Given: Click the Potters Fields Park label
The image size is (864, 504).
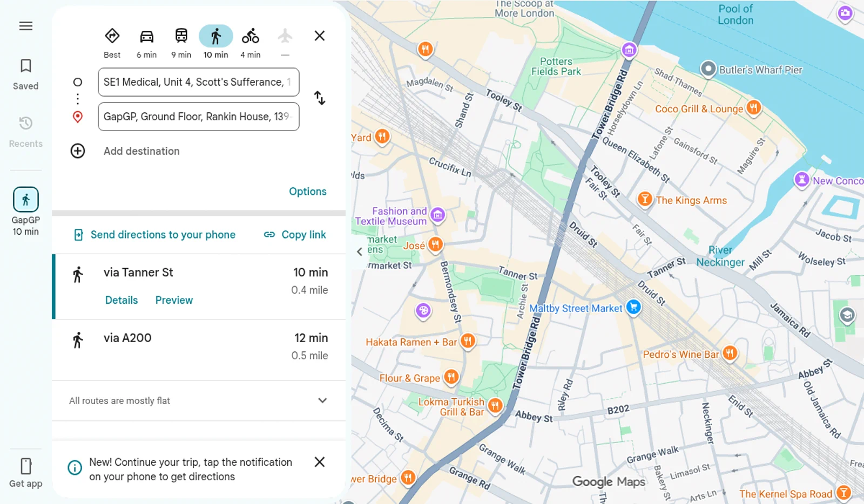Looking at the screenshot, I should 556,66.
